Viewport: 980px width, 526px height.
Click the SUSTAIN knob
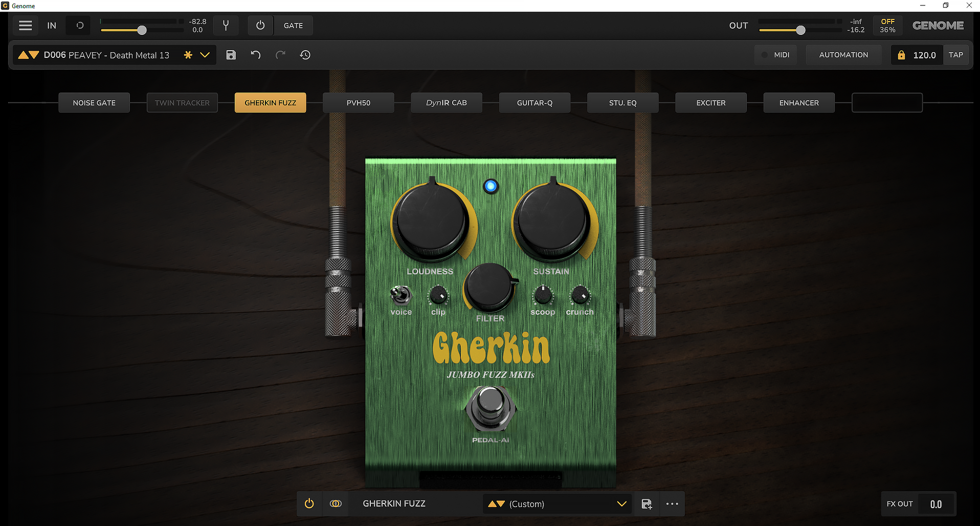tap(553, 221)
